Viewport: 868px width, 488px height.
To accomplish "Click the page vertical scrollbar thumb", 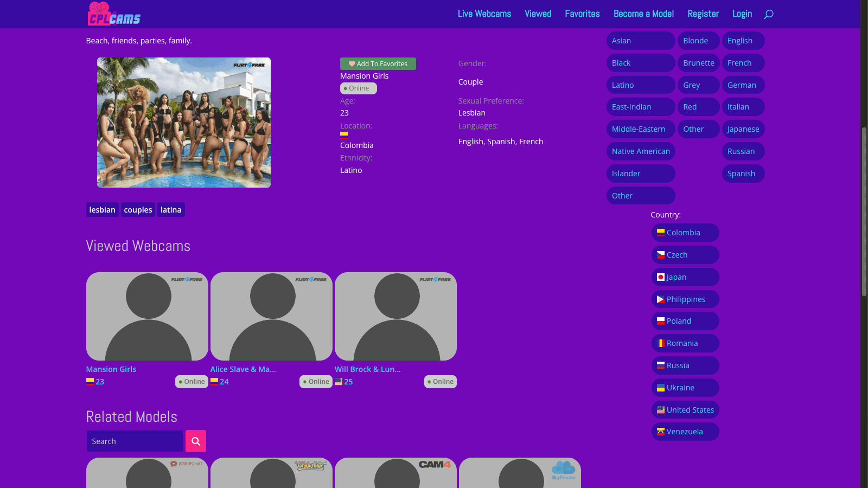I will pyautogui.click(x=864, y=211).
